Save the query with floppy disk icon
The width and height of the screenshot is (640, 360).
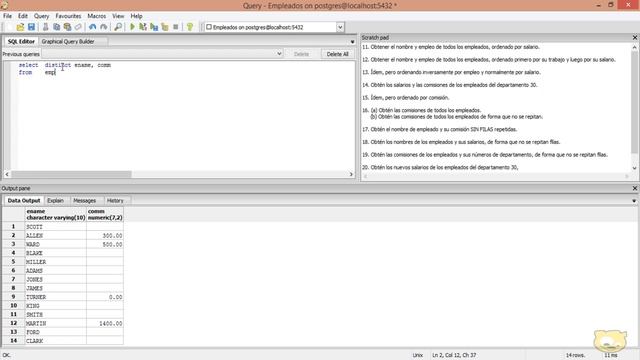click(x=31, y=27)
